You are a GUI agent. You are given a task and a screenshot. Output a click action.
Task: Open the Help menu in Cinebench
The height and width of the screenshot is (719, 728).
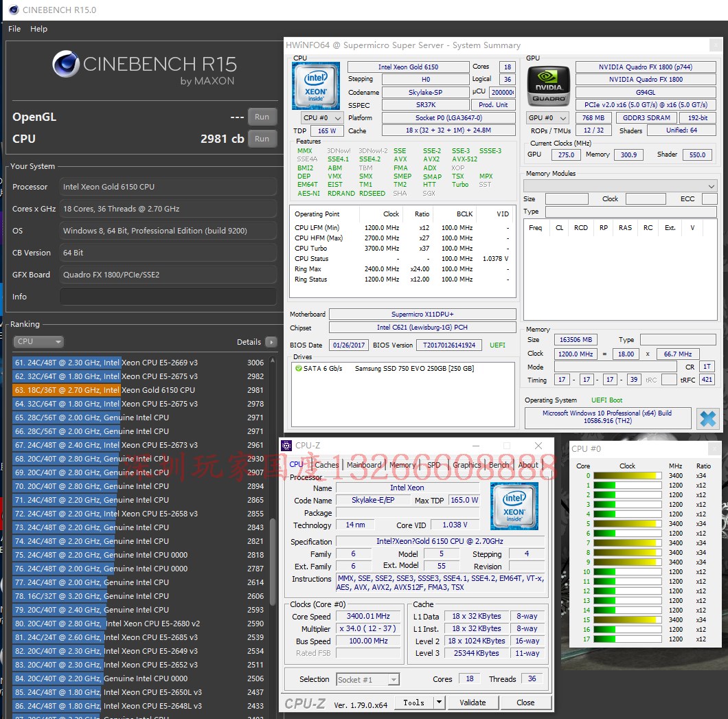[38, 29]
